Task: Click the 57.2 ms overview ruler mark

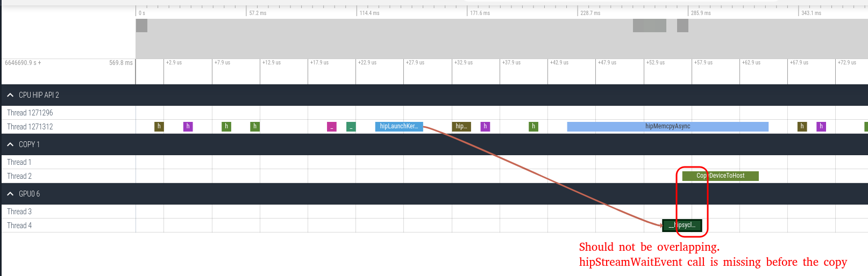Action: click(x=258, y=13)
